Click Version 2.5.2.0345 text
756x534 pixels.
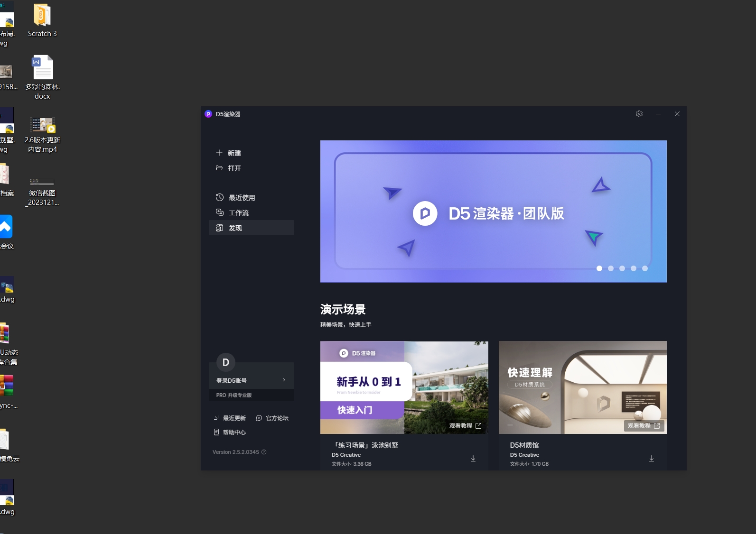(236, 452)
